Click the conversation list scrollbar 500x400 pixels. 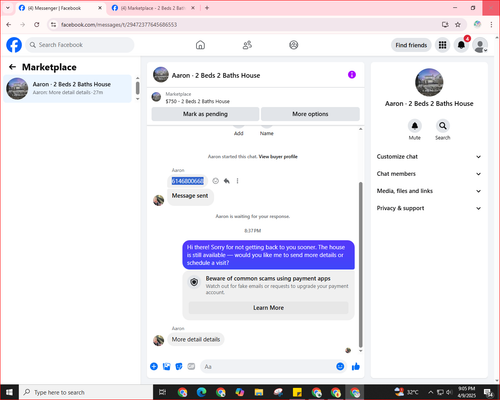137,88
